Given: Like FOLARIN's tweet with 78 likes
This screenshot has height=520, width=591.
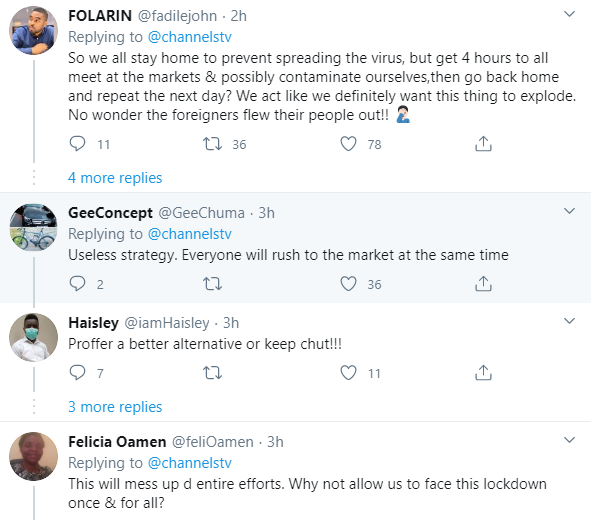Looking at the screenshot, I should point(348,144).
